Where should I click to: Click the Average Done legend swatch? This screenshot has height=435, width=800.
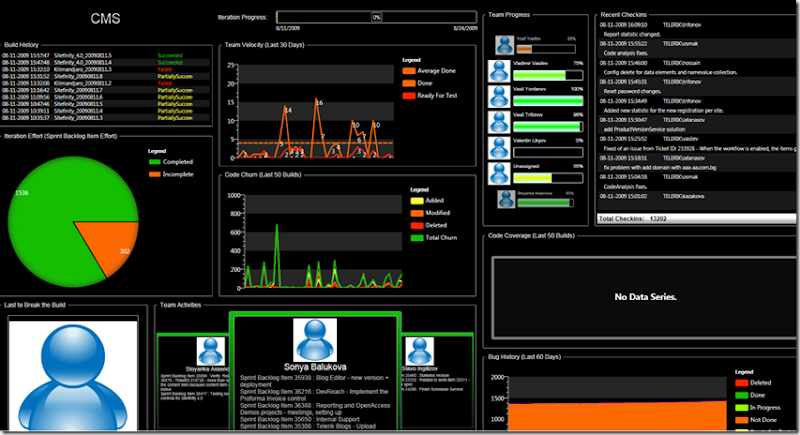click(409, 71)
